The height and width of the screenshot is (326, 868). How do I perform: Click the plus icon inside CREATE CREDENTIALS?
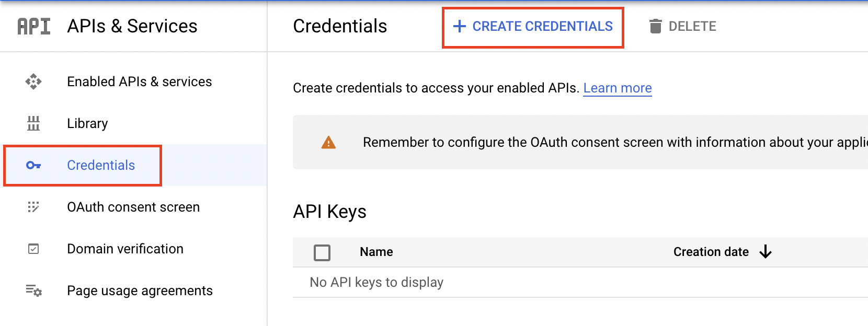click(459, 26)
